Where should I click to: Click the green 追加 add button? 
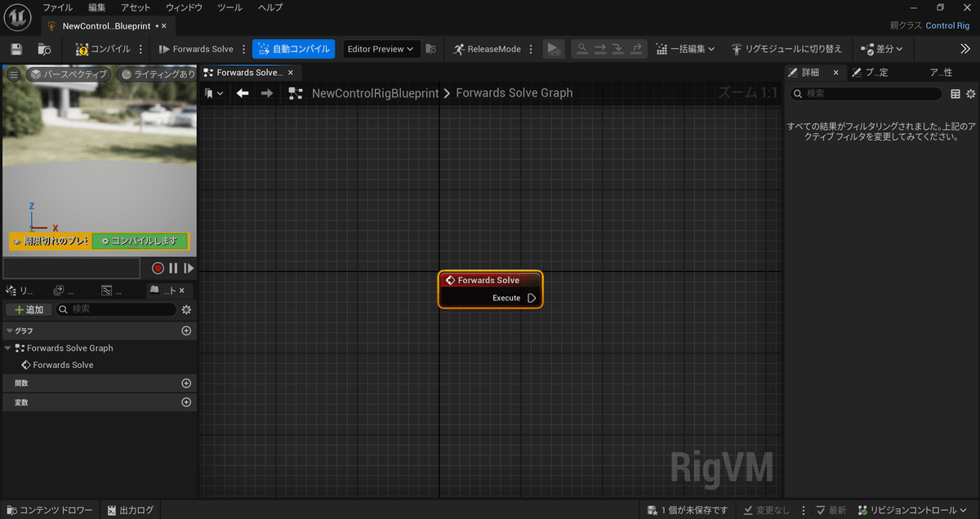point(29,309)
